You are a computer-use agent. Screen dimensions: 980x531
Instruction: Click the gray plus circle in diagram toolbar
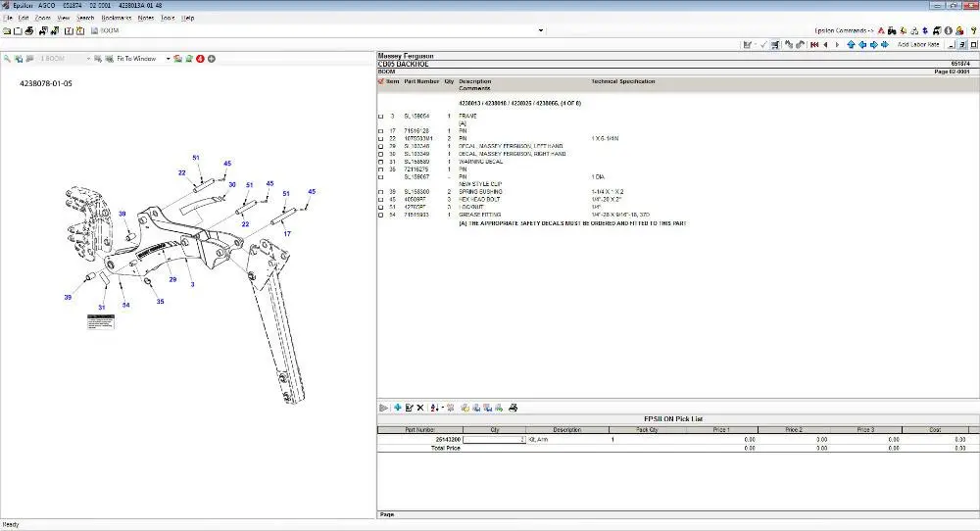(212, 59)
